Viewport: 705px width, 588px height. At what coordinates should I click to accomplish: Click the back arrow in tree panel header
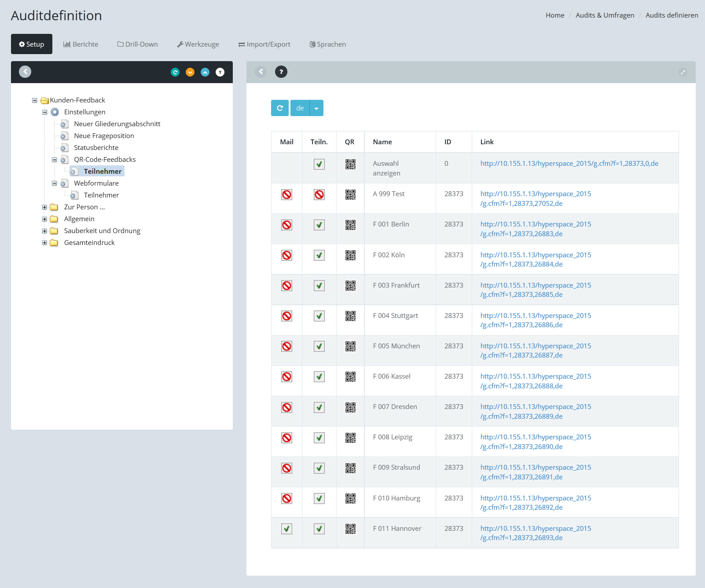(x=25, y=72)
